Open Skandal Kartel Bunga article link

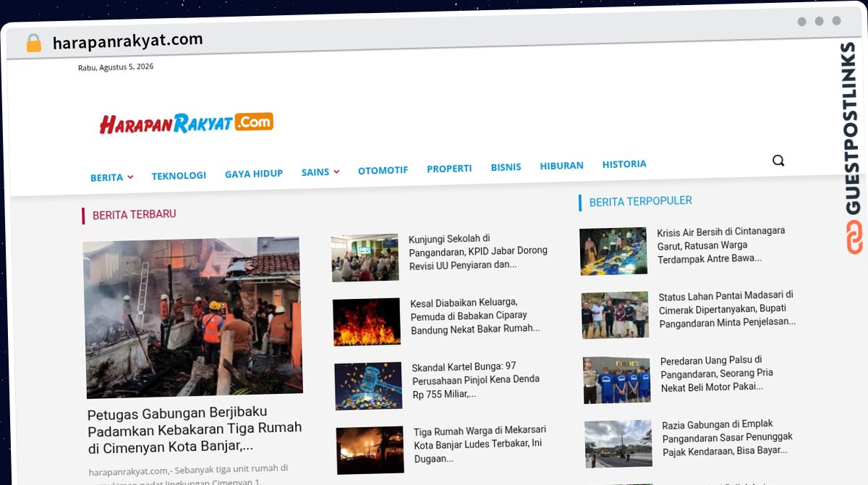(476, 381)
